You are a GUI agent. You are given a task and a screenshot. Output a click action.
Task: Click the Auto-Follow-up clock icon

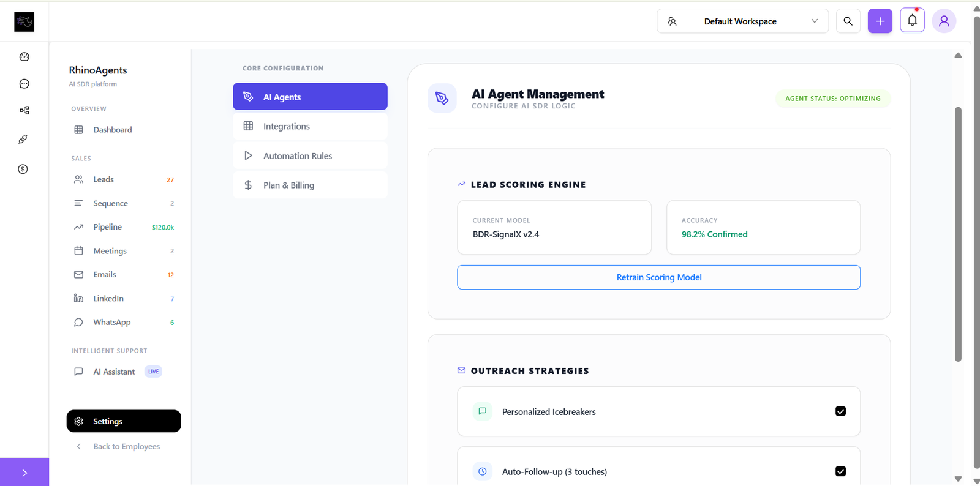pos(483,471)
